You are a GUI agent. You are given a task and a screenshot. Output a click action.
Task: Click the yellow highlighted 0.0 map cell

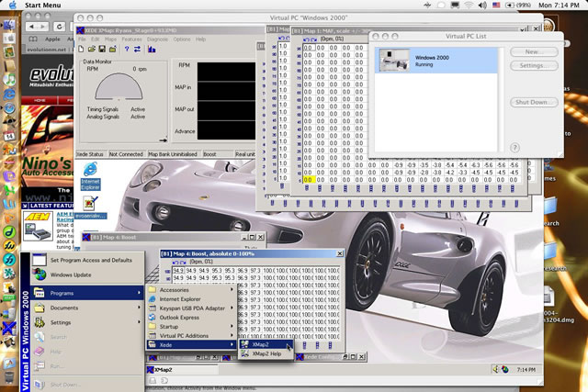coord(309,179)
